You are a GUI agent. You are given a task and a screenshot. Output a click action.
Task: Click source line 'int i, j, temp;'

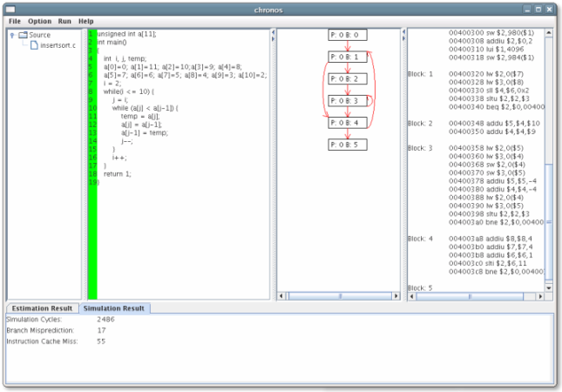[x=125, y=58]
